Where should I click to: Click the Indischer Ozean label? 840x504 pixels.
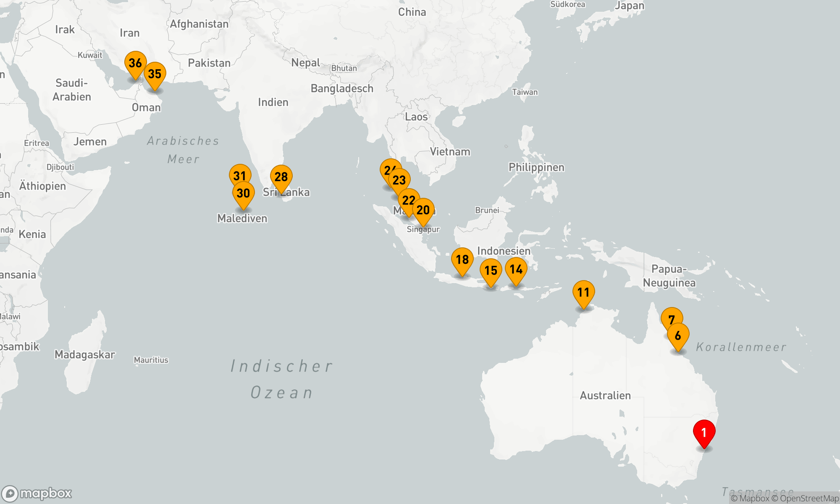(x=281, y=379)
